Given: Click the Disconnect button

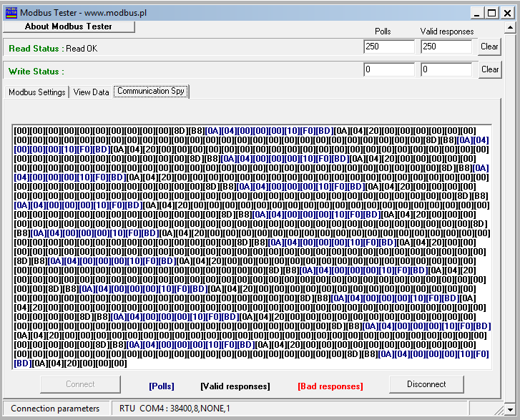Looking at the screenshot, I should 426,384.
